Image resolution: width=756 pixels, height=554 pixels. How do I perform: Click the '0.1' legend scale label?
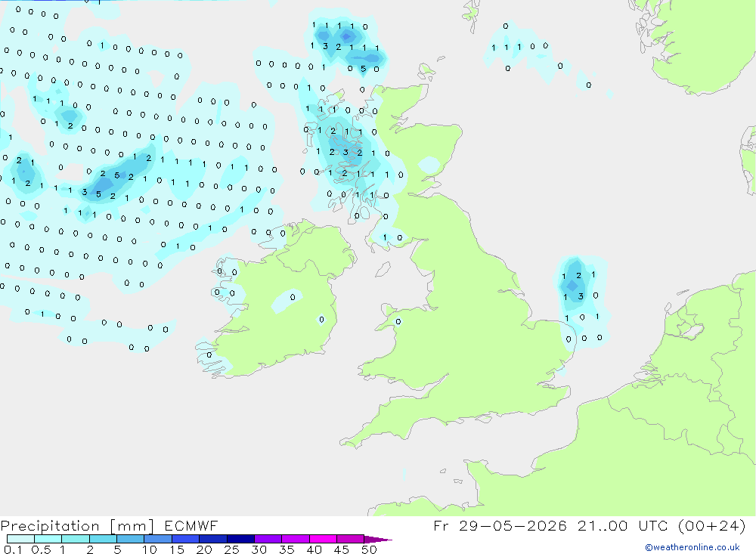pos(13,549)
